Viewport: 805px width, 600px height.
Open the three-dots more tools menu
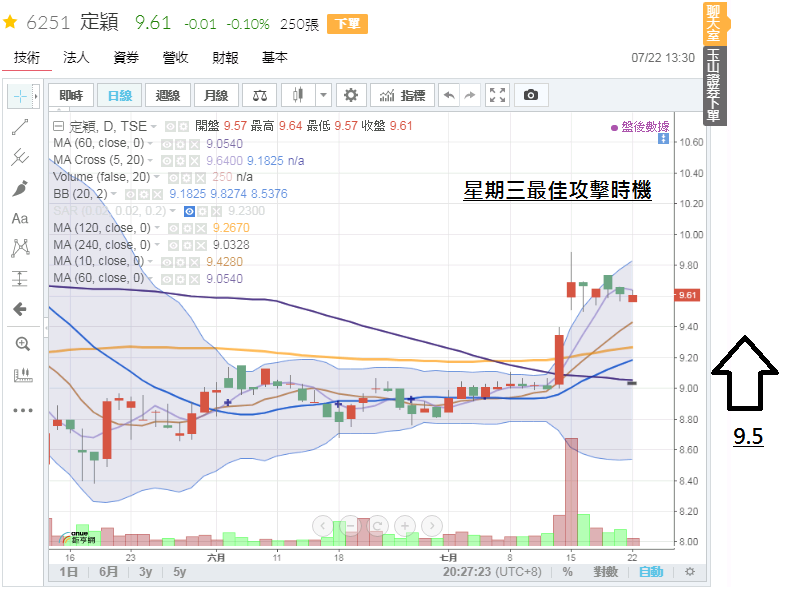pyautogui.click(x=23, y=410)
